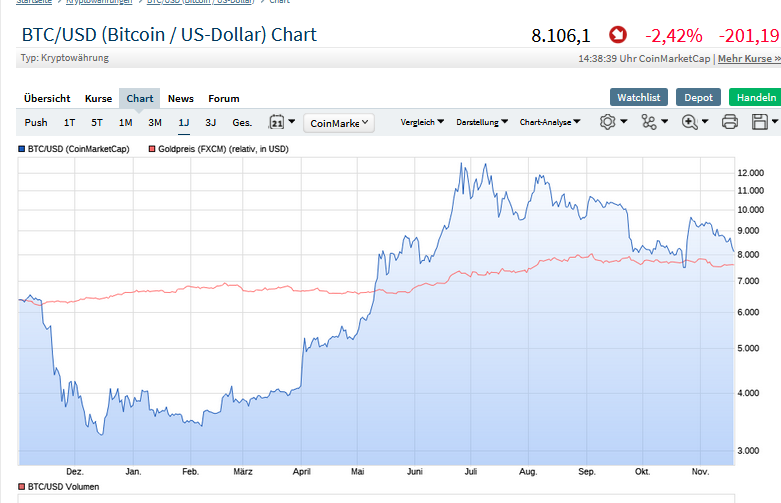Switch to the Übersicht tab
The height and width of the screenshot is (503, 781).
point(47,98)
